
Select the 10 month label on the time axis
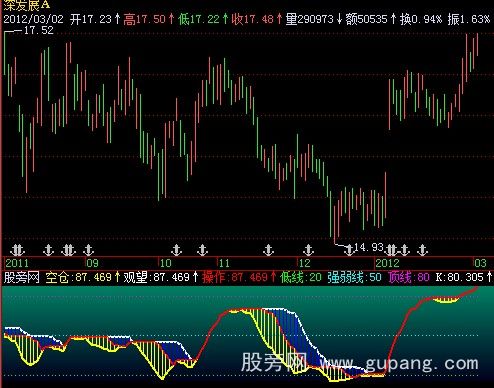(x=166, y=263)
